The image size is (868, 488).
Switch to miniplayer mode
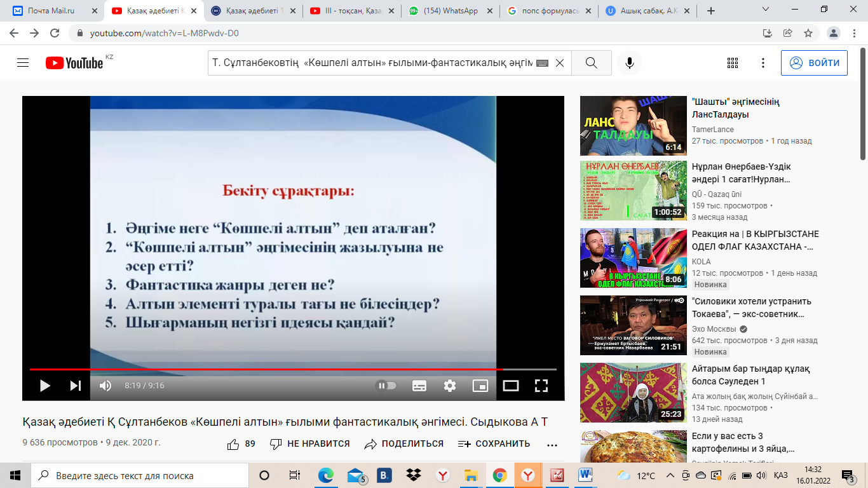tap(480, 385)
